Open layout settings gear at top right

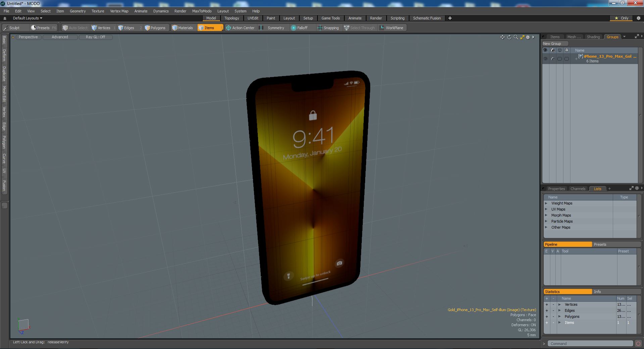639,18
